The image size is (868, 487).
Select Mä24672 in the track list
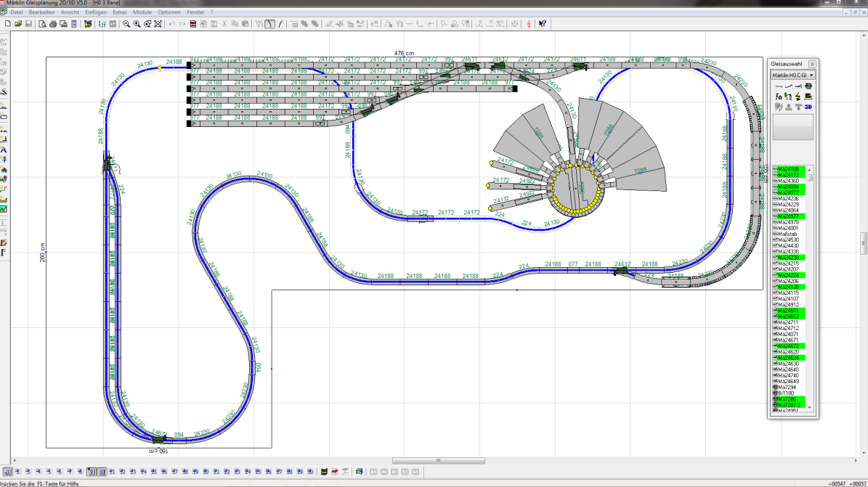tap(789, 346)
